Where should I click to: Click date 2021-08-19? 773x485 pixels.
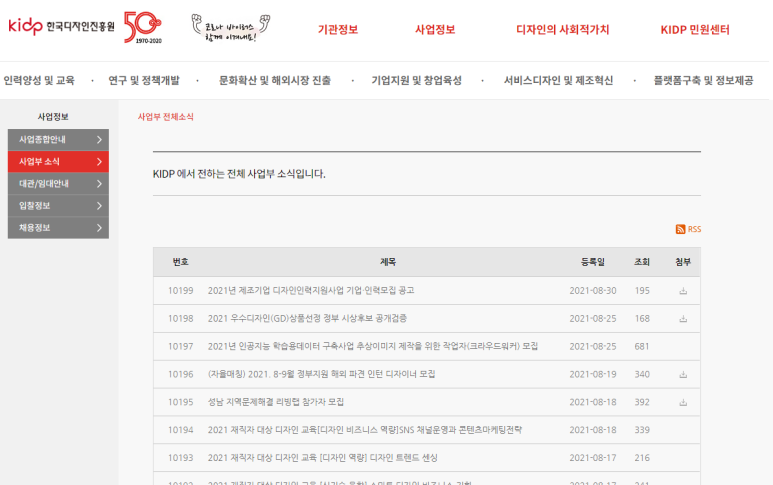(593, 375)
